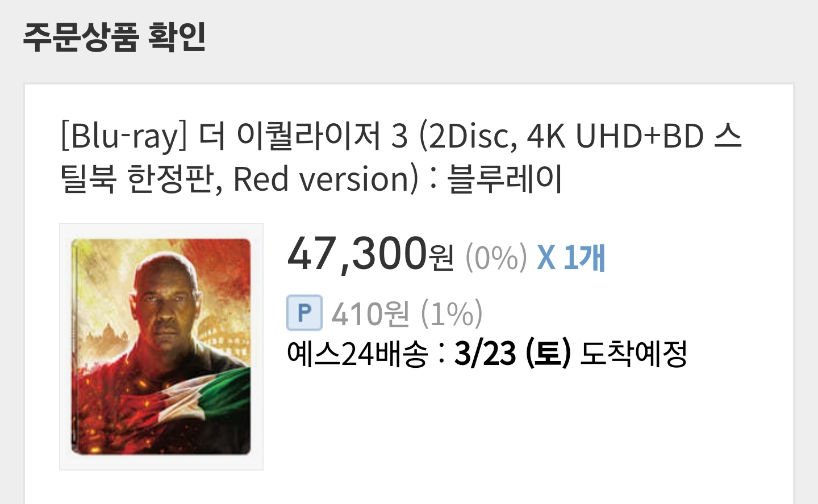Click the 4K UHD+BD text in the title
The width and height of the screenshot is (818, 504).
[616, 136]
